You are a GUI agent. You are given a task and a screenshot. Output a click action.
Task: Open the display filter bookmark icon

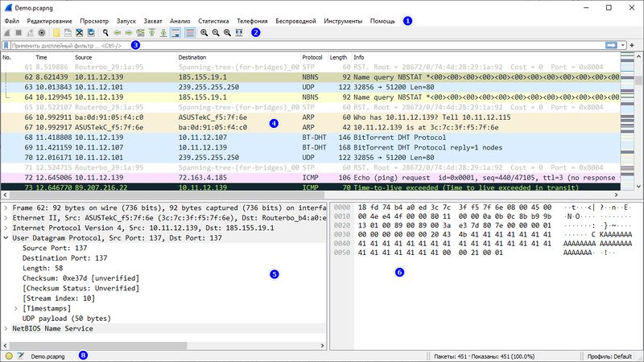pyautogui.click(x=6, y=46)
